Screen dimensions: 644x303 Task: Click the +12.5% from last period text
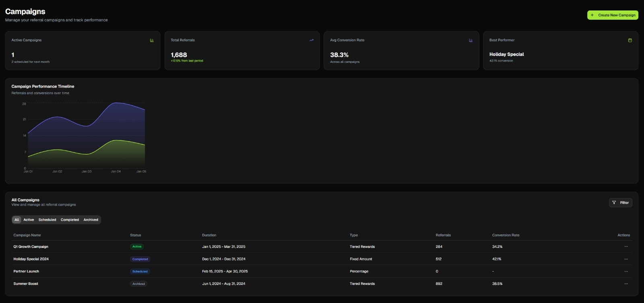click(187, 61)
